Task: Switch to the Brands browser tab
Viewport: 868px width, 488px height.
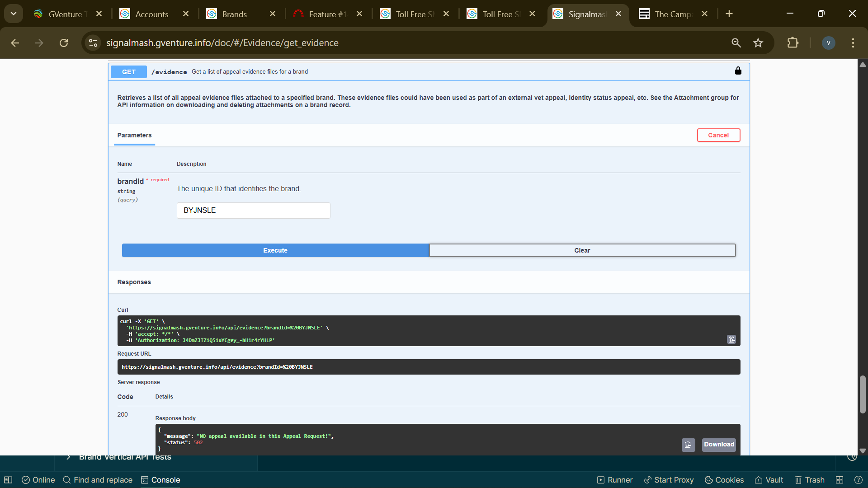Action: coord(234,14)
